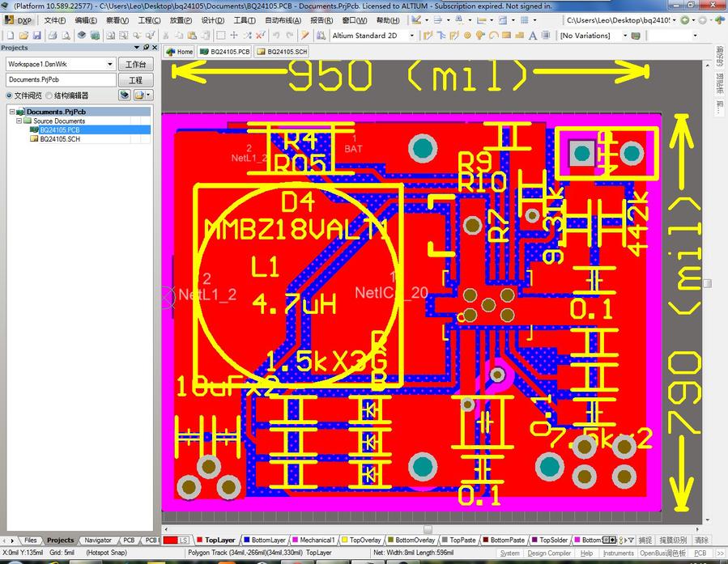Expand the Altium Standard 2D view dropdown

[x=411, y=36]
